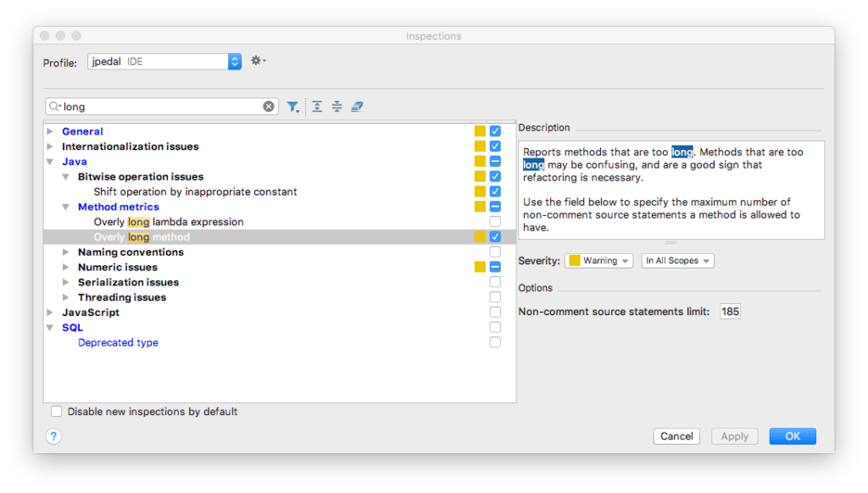The image size is (868, 493).
Task: Open the profile gear settings menu
Action: [258, 61]
